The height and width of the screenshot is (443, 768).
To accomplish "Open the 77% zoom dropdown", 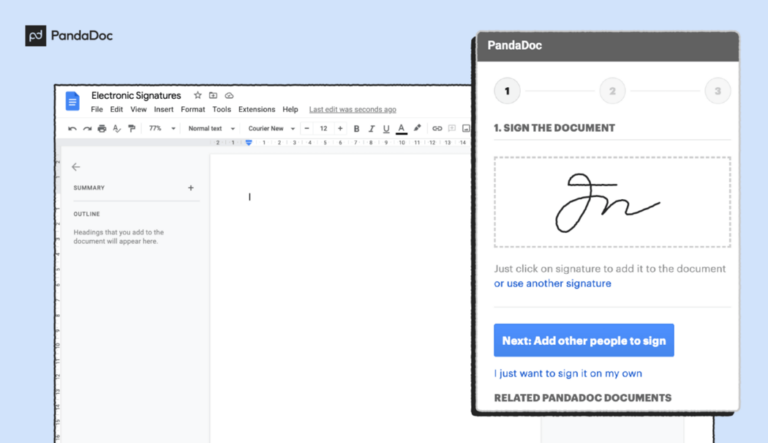I will 162,128.
